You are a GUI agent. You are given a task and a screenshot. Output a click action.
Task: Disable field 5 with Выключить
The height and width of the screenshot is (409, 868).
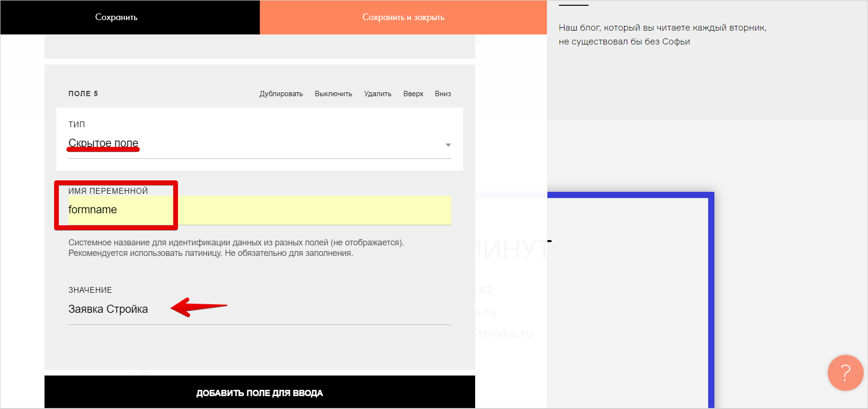[x=333, y=94]
